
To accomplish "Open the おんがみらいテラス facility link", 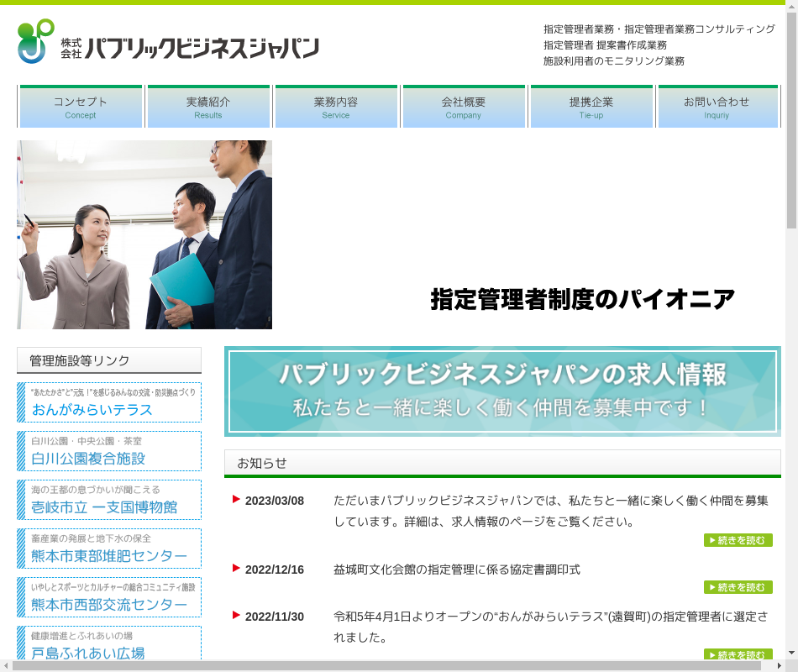I will coord(109,402).
